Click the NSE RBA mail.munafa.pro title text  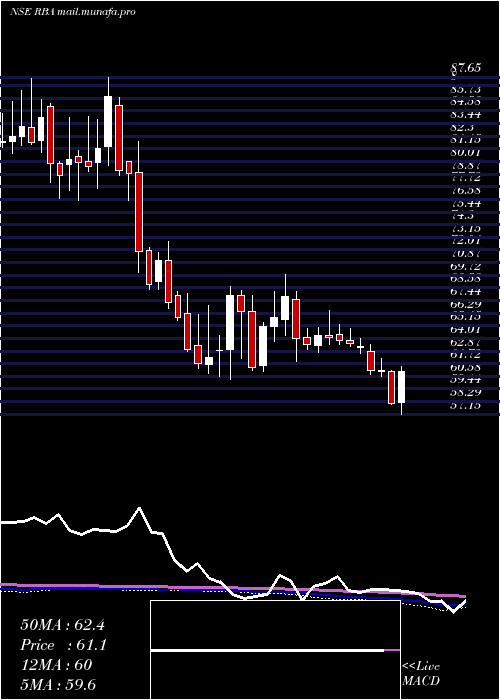(73, 12)
